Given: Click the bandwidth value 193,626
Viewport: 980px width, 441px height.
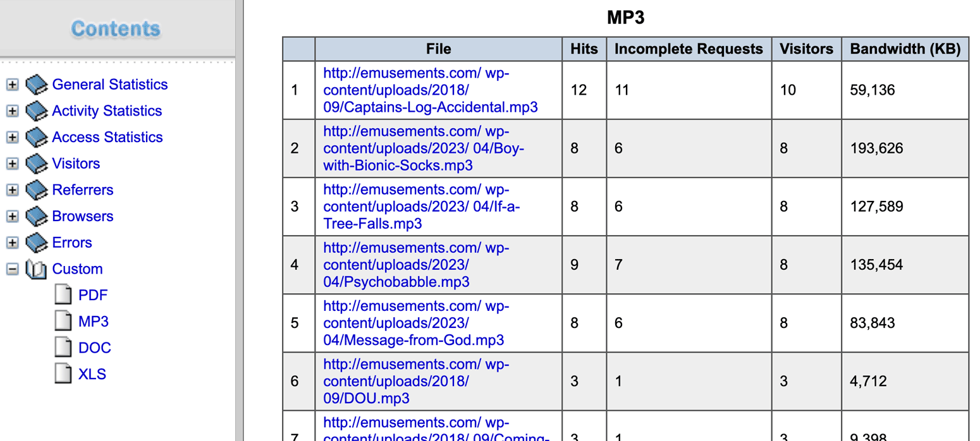Looking at the screenshot, I should [876, 148].
